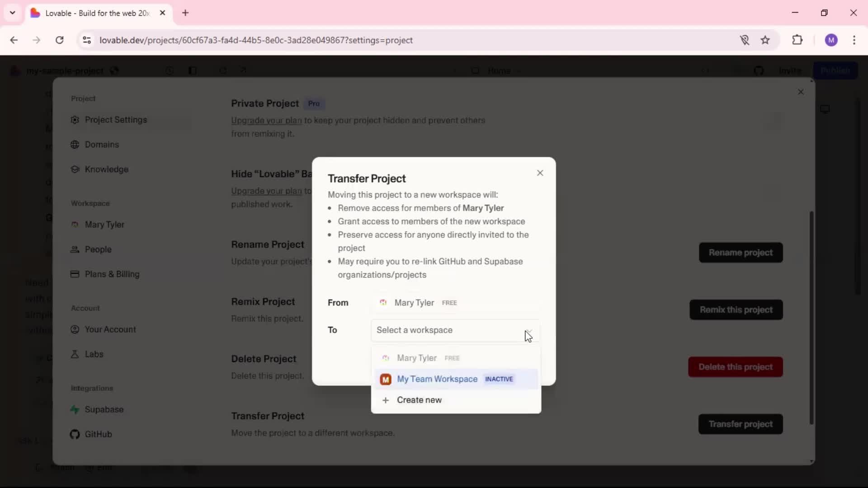Viewport: 868px width, 488px height.
Task: Click the address bar URL
Action: pos(256,40)
